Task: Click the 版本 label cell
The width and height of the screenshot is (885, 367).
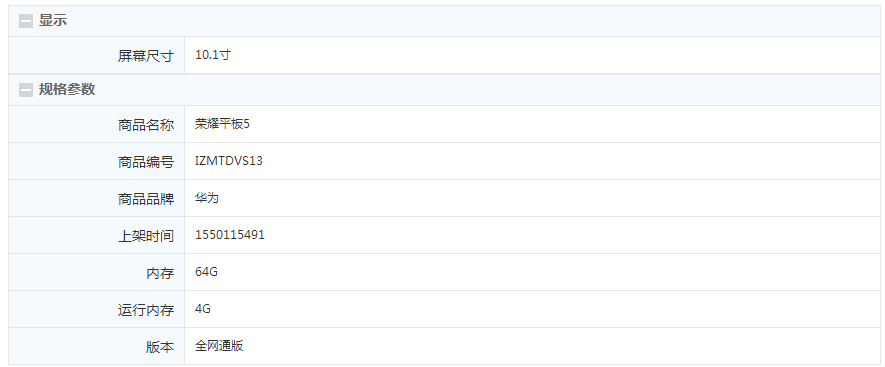Action: [x=97, y=346]
